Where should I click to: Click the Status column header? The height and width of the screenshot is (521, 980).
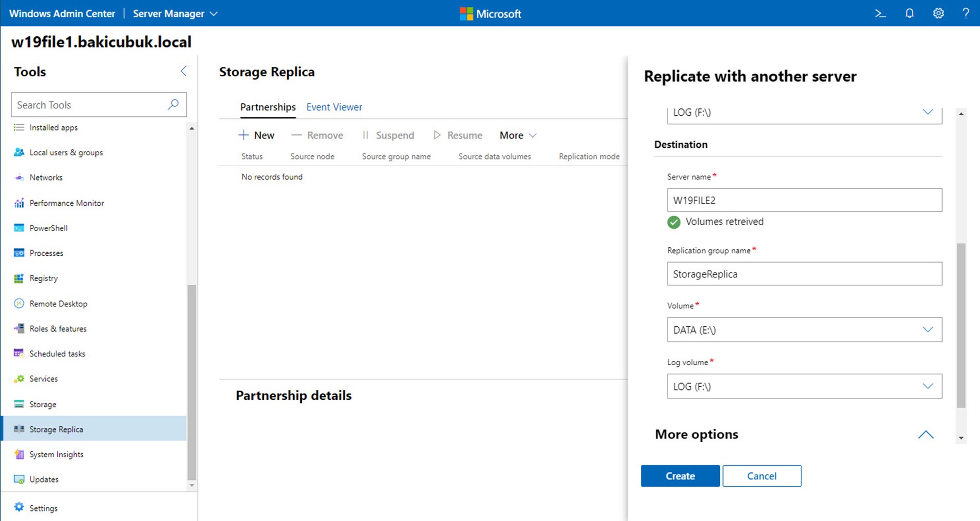coord(252,156)
